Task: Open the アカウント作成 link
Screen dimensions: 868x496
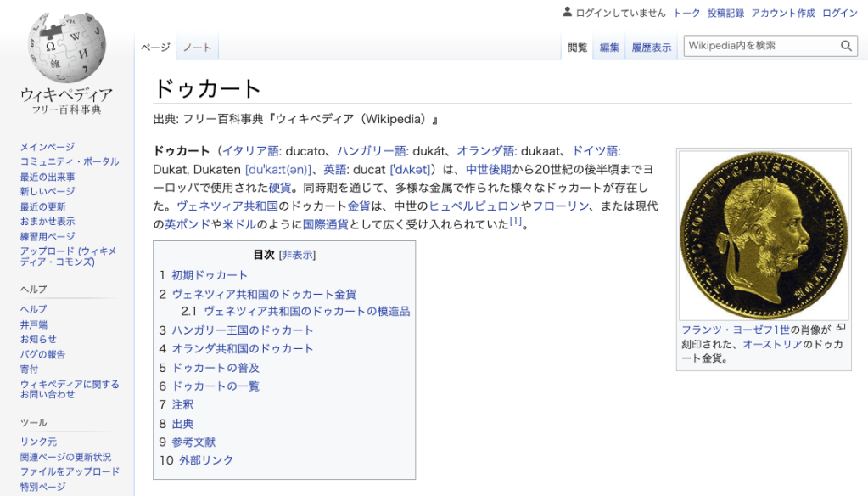Action: click(782, 13)
